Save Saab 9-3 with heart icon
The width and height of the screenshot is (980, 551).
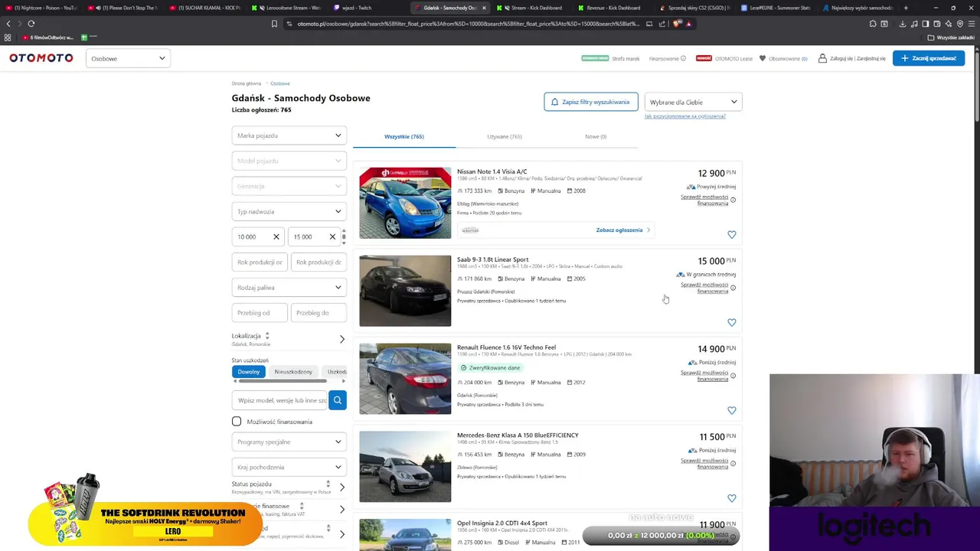[x=732, y=323]
